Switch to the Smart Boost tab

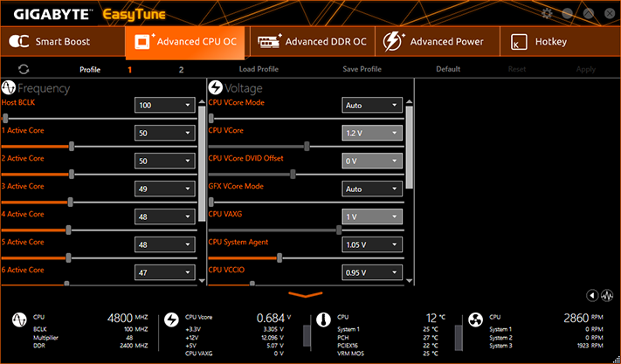[63, 42]
